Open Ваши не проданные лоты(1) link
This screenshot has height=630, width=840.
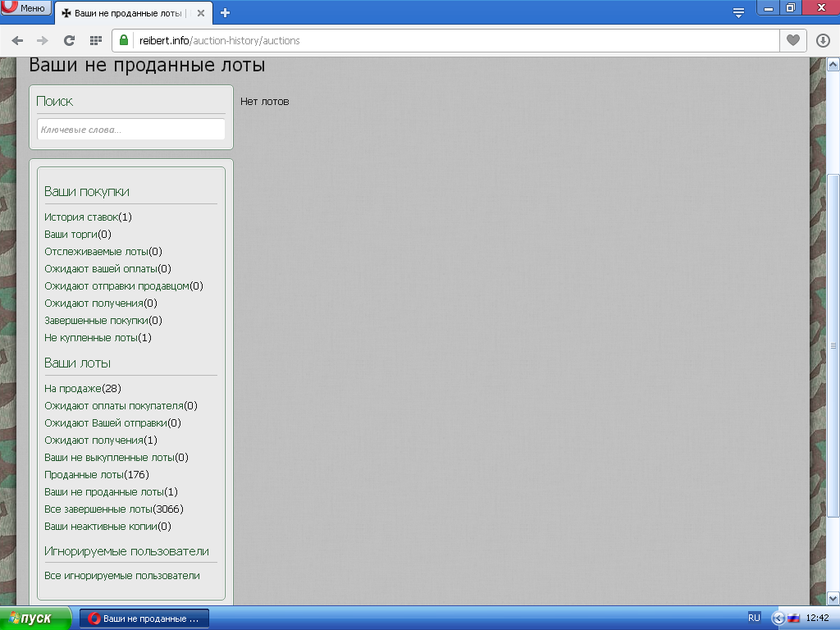click(111, 492)
